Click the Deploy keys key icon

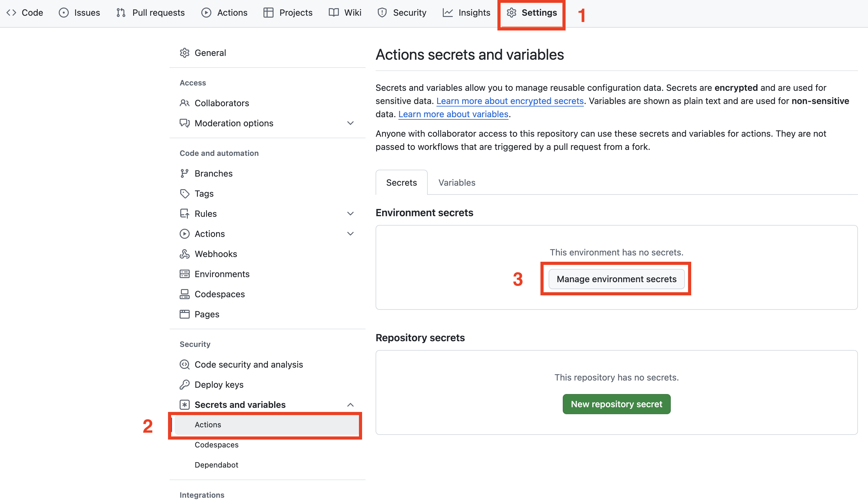click(x=185, y=384)
